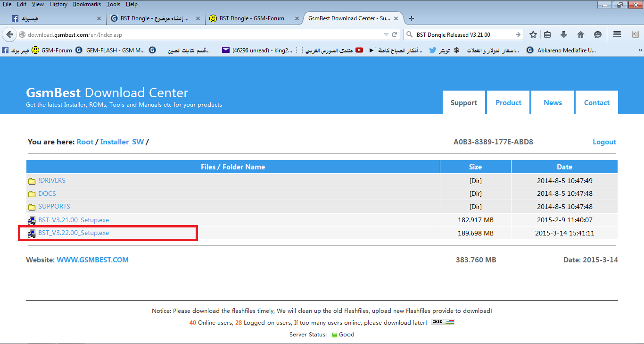Click the green server status indicator
Viewport: 644px width, 344px height.
(x=335, y=335)
